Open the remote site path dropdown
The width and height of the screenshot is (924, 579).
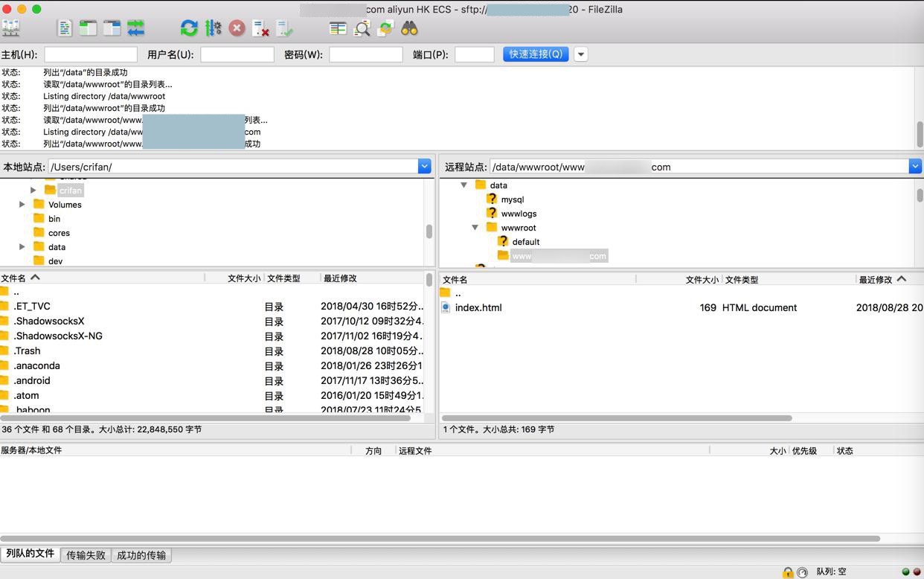click(915, 167)
